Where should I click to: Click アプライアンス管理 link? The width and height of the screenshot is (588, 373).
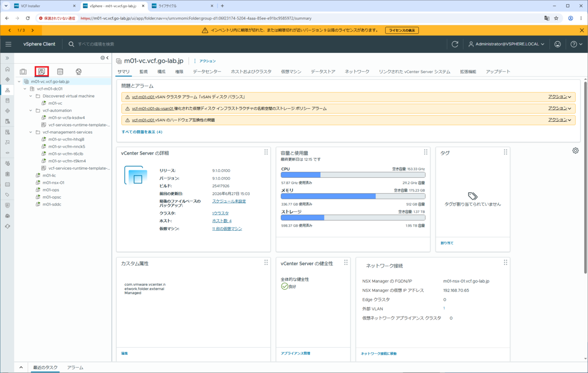pyautogui.click(x=295, y=353)
